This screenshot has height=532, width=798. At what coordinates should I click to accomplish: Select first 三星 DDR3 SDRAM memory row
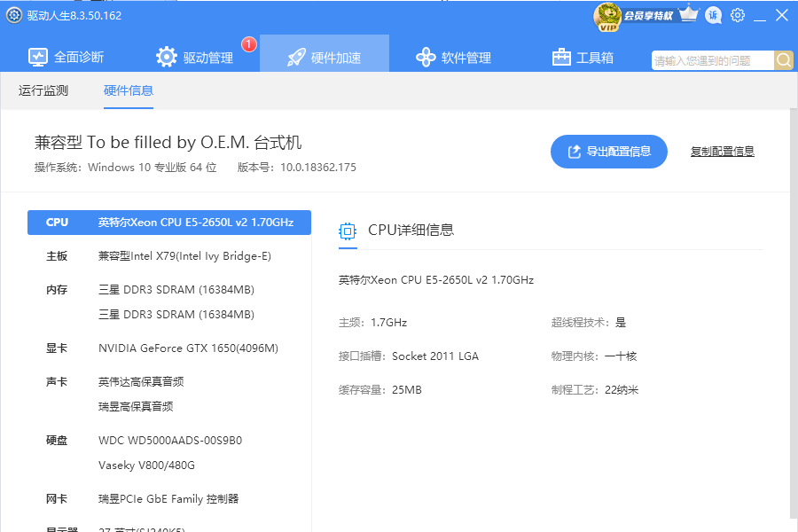pos(176,290)
